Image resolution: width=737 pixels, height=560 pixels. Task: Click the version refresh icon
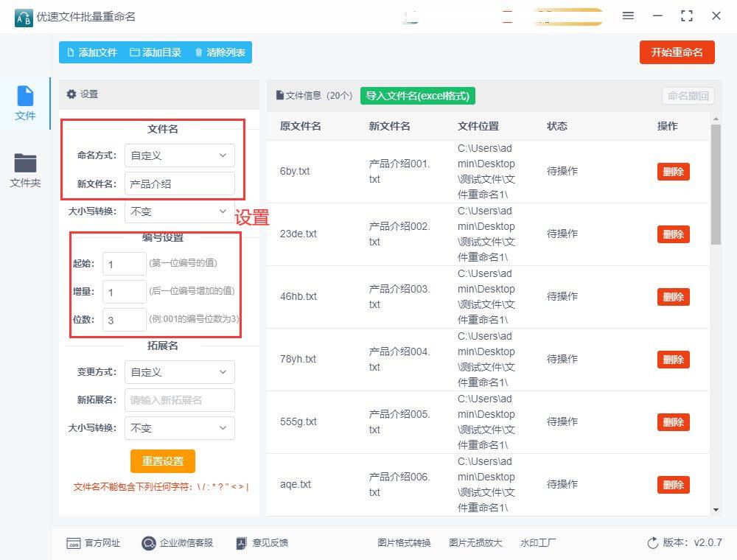[652, 543]
